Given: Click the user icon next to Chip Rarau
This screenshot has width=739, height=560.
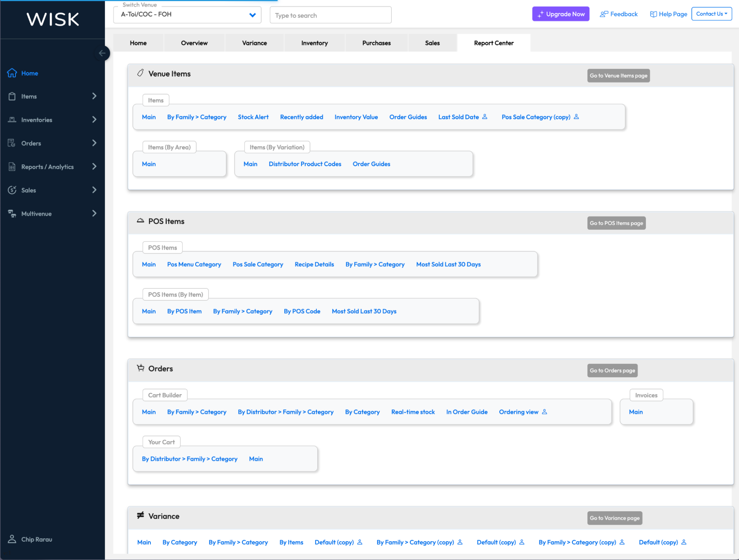Looking at the screenshot, I should click(12, 539).
